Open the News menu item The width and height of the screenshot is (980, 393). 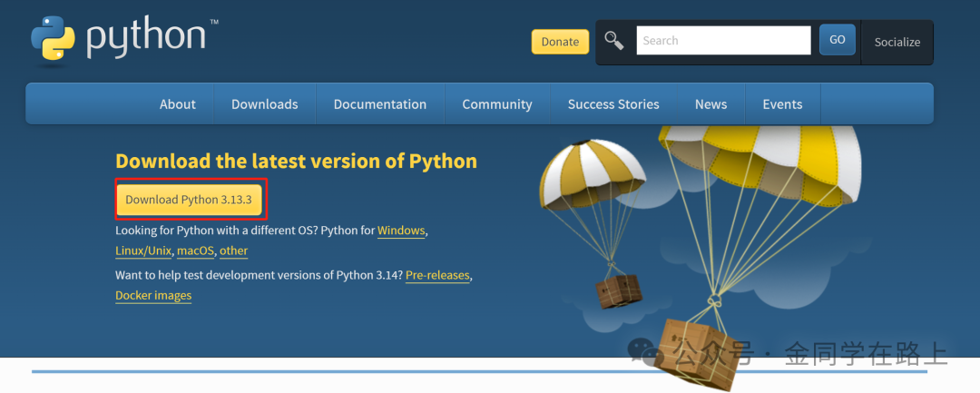click(x=710, y=104)
